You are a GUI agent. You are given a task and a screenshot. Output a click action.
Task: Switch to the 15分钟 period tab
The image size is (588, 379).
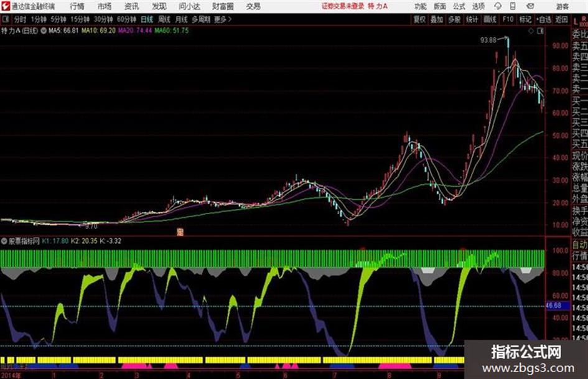[x=80, y=19]
